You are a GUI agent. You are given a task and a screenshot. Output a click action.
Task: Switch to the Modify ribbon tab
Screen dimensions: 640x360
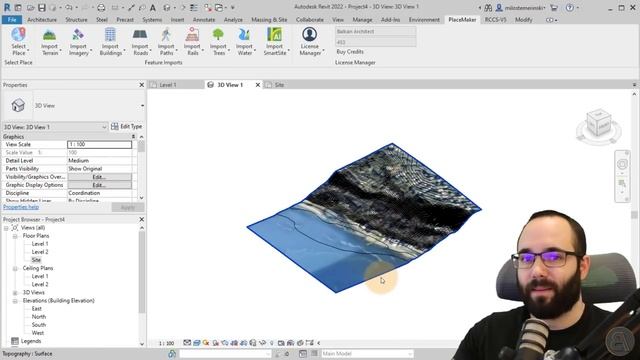click(x=524, y=20)
